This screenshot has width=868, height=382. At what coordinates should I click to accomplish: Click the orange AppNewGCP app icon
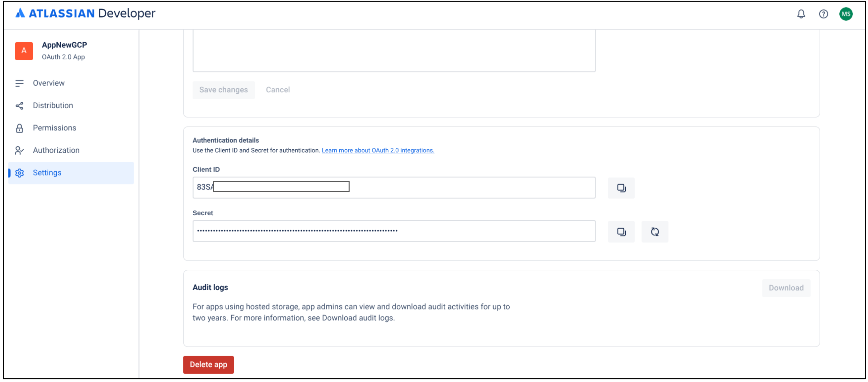24,51
